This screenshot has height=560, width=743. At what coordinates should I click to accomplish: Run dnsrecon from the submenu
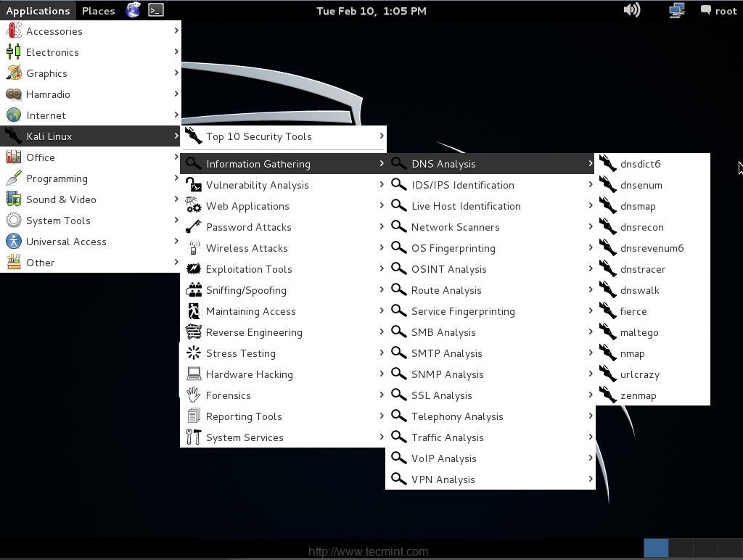pos(641,227)
